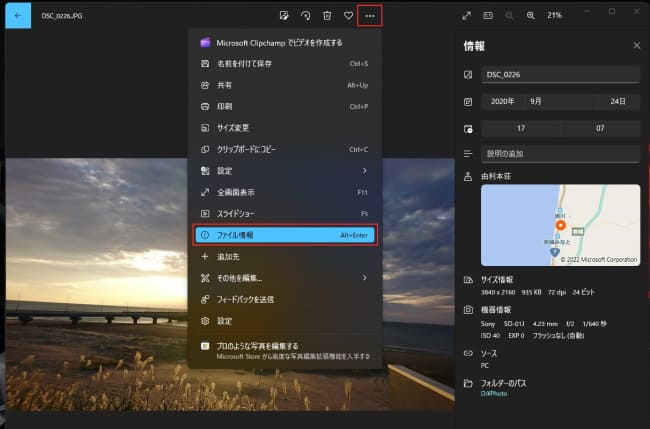The image size is (650, 429).
Task: Choose Microsoft Clipchamp でビデオを作成する
Action: (x=285, y=43)
